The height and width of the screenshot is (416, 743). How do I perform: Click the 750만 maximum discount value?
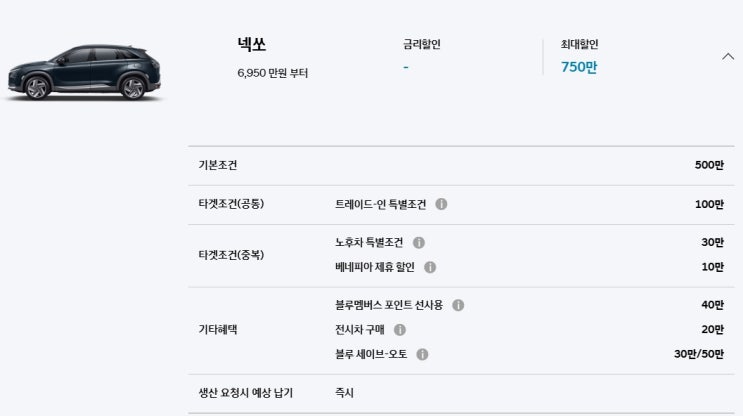pyautogui.click(x=579, y=67)
